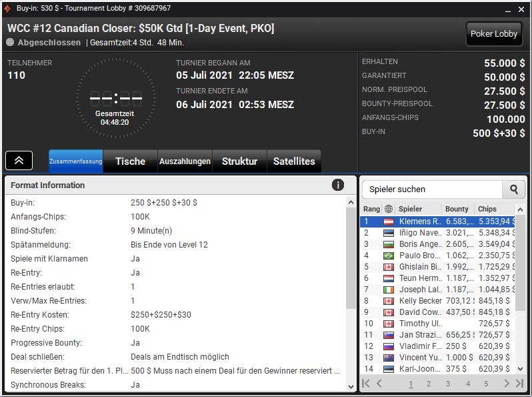
Task: Open the Poker Lobby button
Action: [494, 33]
